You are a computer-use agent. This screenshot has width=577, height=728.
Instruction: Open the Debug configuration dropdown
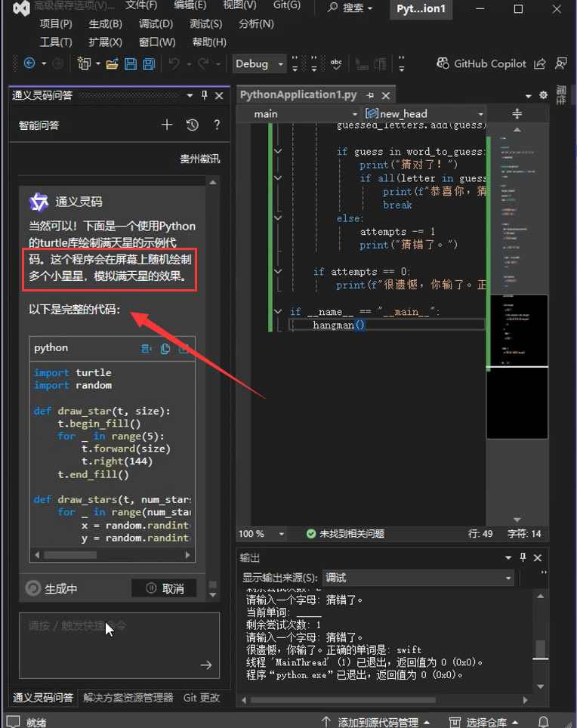(259, 63)
